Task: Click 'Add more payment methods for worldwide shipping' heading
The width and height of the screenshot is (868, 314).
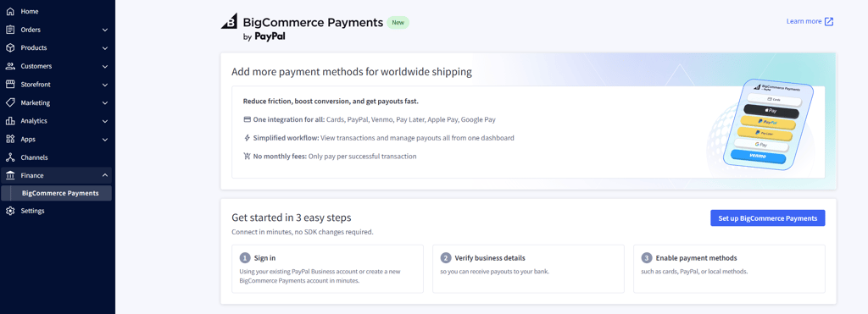Action: pyautogui.click(x=352, y=72)
